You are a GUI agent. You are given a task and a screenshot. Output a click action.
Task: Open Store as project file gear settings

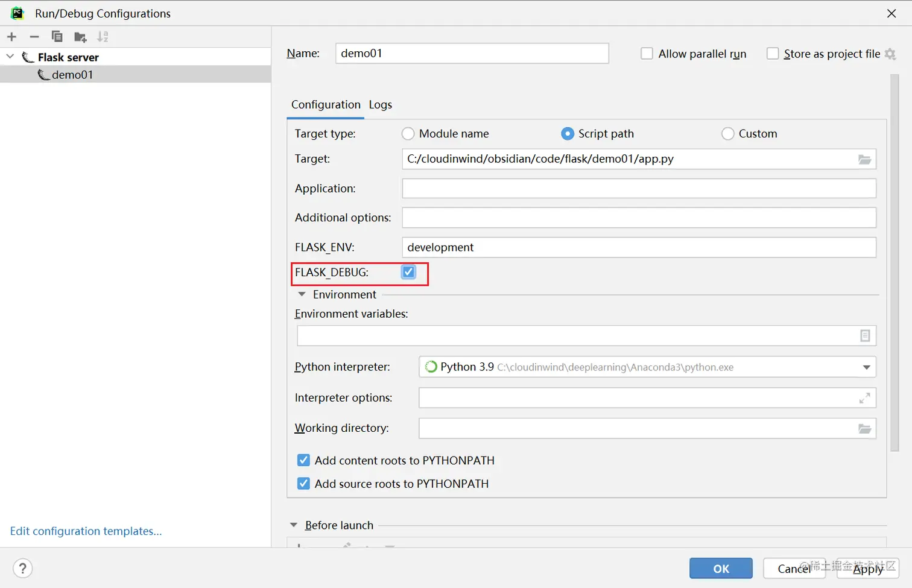click(x=890, y=54)
